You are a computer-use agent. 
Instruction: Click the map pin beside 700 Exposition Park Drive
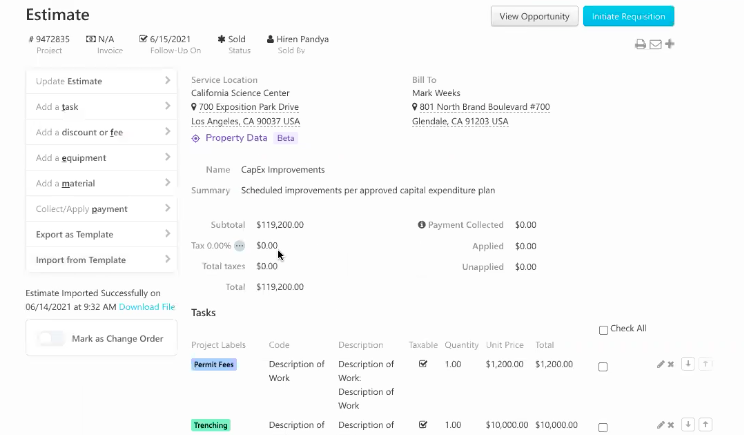point(194,107)
